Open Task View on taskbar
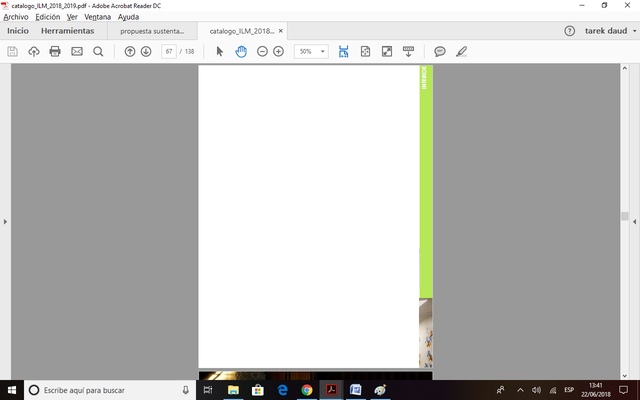Image resolution: width=640 pixels, height=400 pixels. (x=208, y=390)
